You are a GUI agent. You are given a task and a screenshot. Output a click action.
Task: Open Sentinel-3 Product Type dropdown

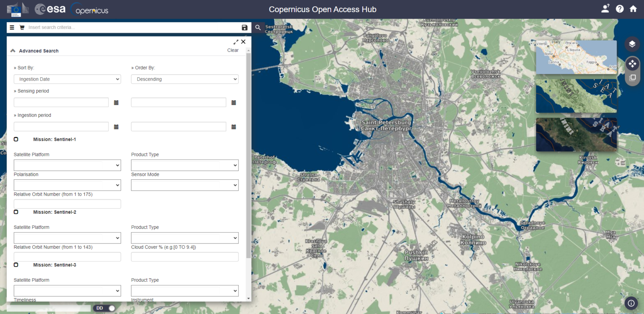point(185,291)
